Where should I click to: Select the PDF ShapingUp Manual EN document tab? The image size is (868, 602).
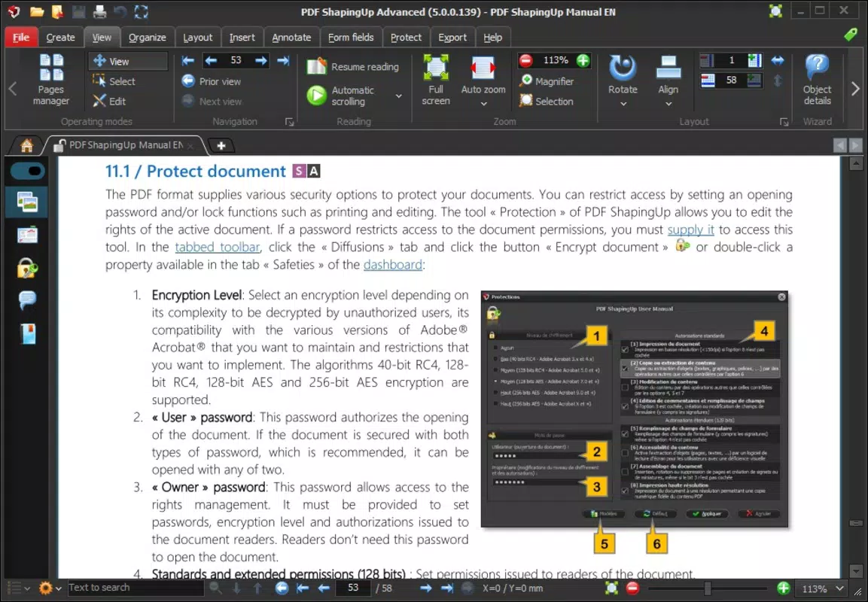(126, 145)
